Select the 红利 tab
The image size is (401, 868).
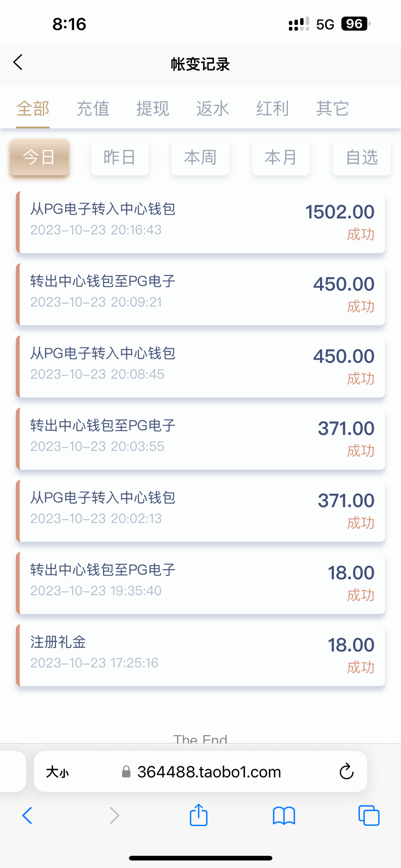[x=273, y=109]
